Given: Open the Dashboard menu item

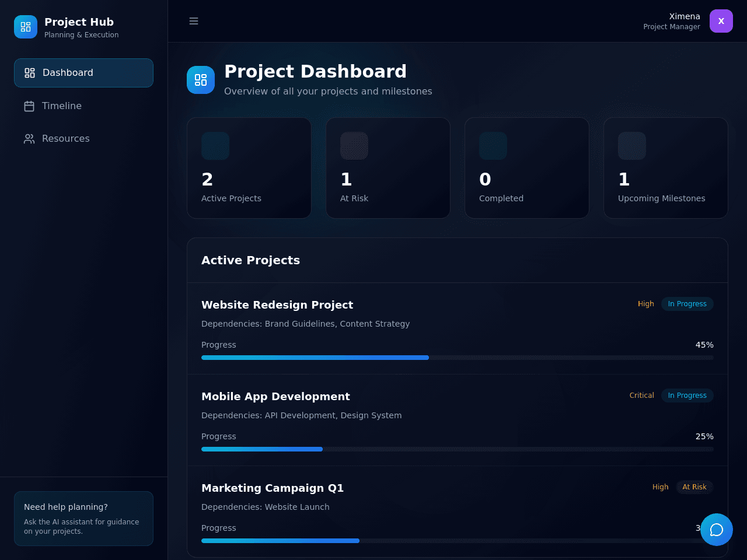Looking at the screenshot, I should [83, 73].
